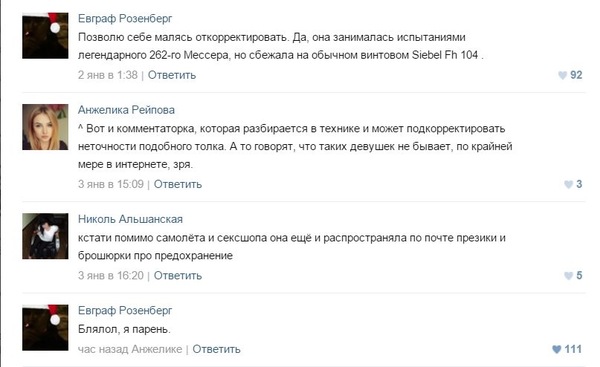The height and width of the screenshot is (367, 600).
Task: Click heart icon beside 111 likes
Action: (x=556, y=349)
